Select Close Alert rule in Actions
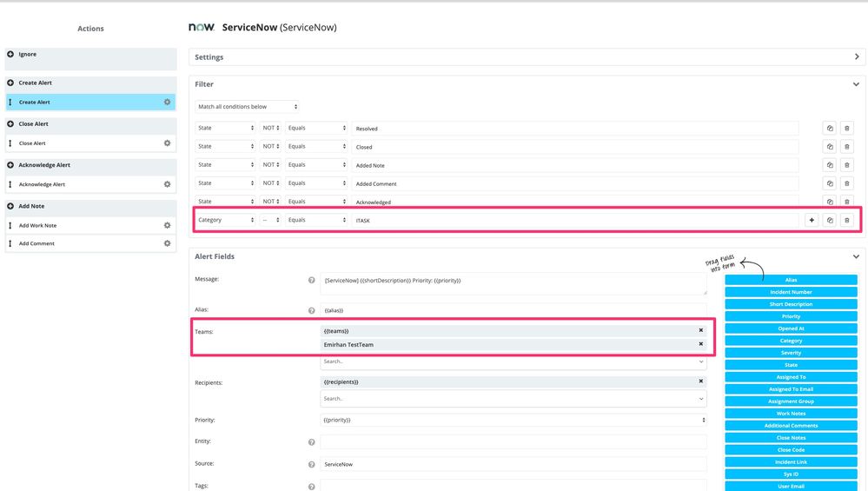 pos(90,143)
